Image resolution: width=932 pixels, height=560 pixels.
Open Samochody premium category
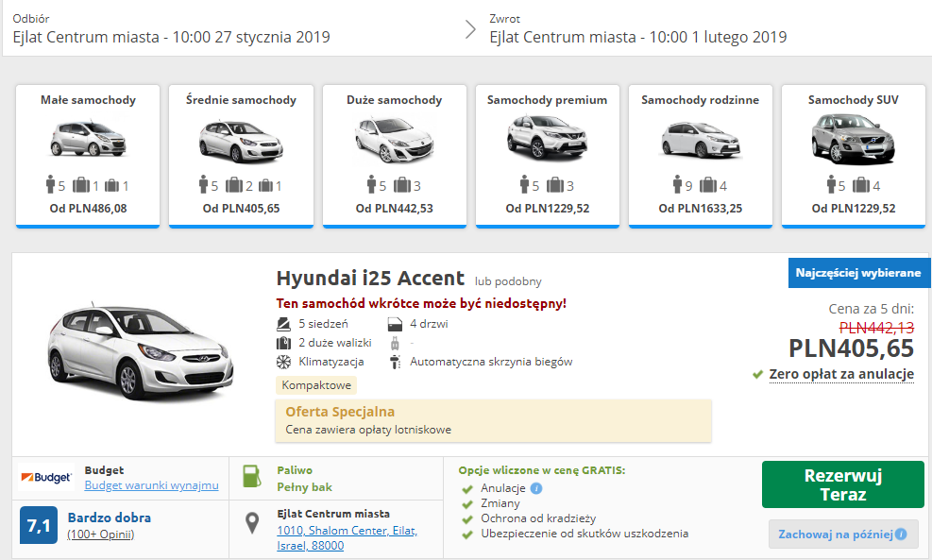[x=548, y=157]
